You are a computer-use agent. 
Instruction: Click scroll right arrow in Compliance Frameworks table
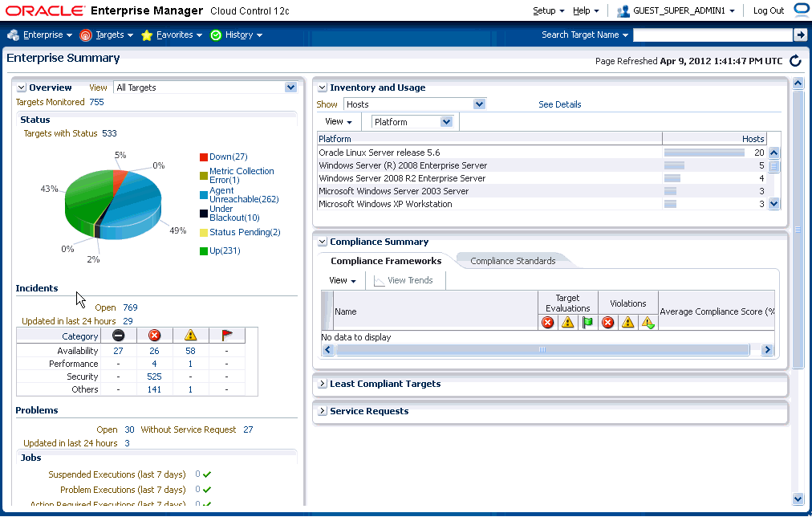coord(767,350)
